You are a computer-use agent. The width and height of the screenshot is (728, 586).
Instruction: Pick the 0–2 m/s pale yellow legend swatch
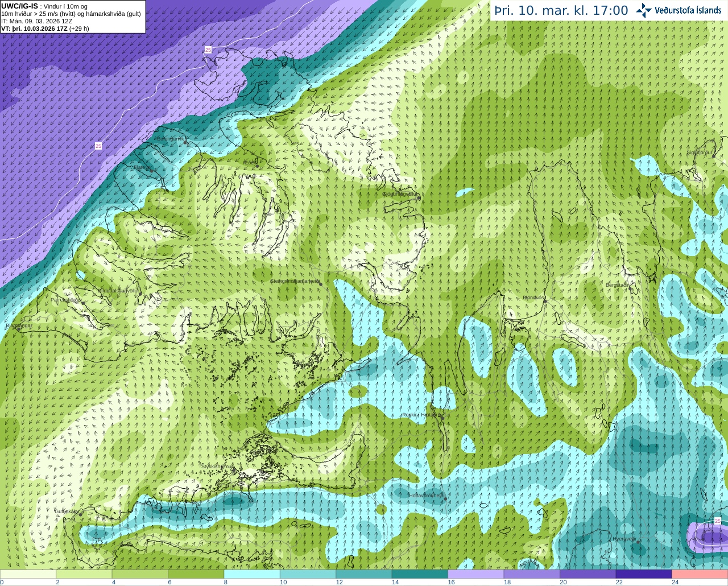click(28, 573)
